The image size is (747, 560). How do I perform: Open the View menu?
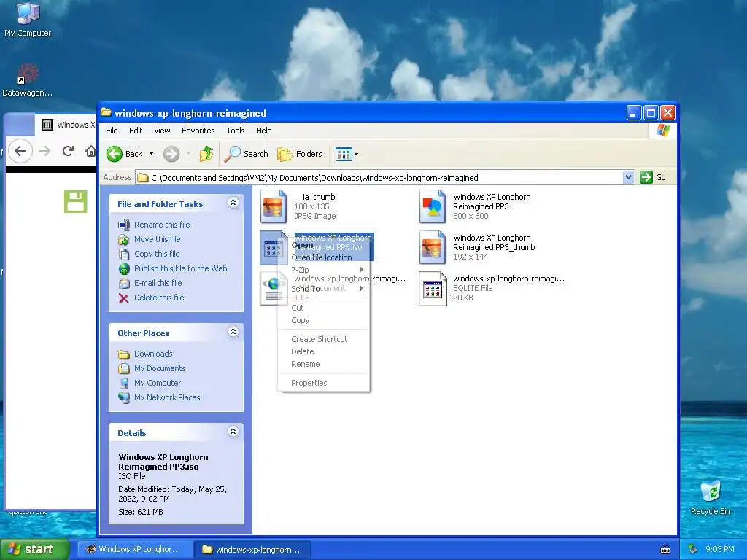tap(162, 131)
